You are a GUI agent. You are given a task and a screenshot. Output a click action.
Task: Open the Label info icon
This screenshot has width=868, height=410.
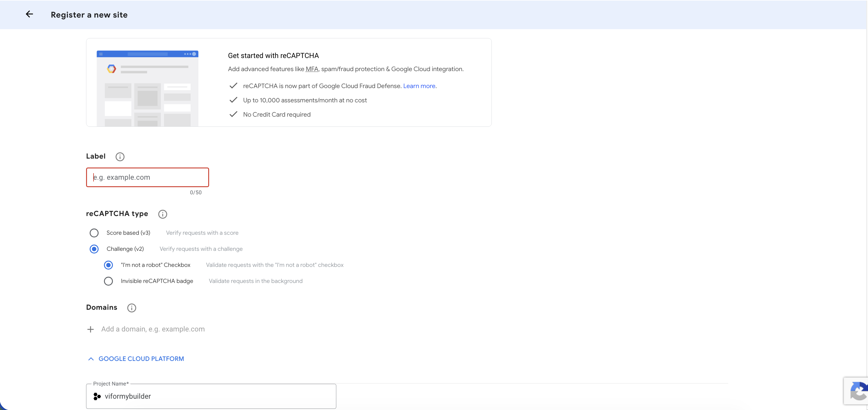pos(120,157)
